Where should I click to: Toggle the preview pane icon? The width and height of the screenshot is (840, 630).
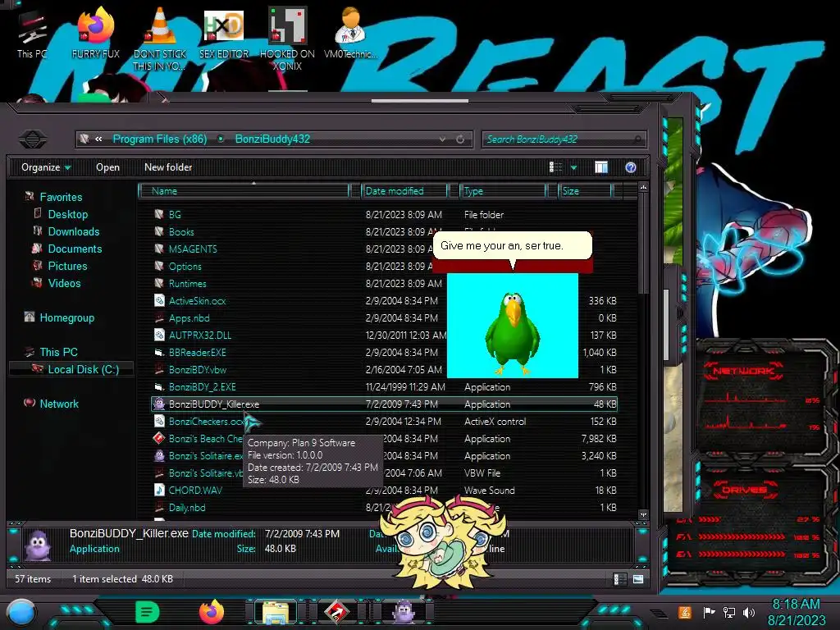tap(601, 167)
